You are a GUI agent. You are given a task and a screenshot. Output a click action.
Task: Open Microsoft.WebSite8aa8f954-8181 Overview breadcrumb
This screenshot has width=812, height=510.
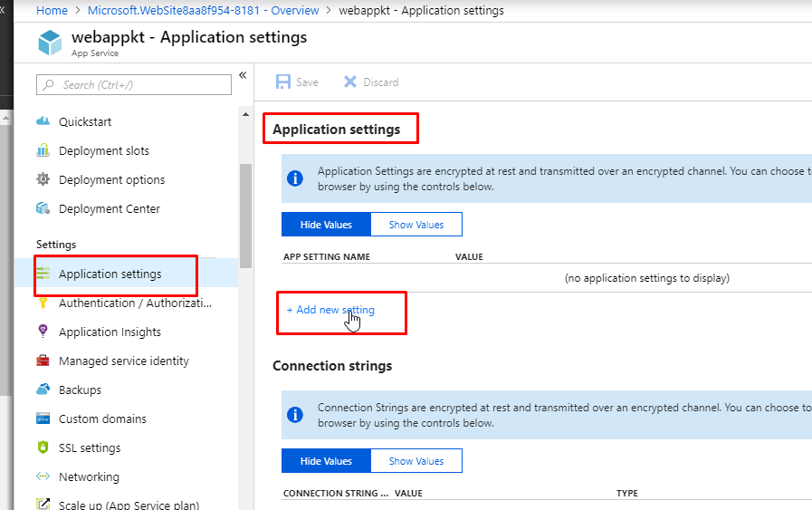point(203,10)
